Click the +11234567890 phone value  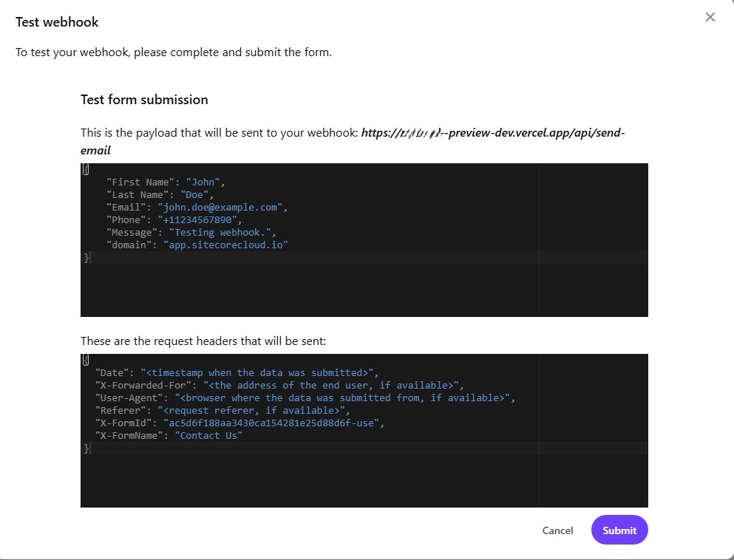coord(197,220)
